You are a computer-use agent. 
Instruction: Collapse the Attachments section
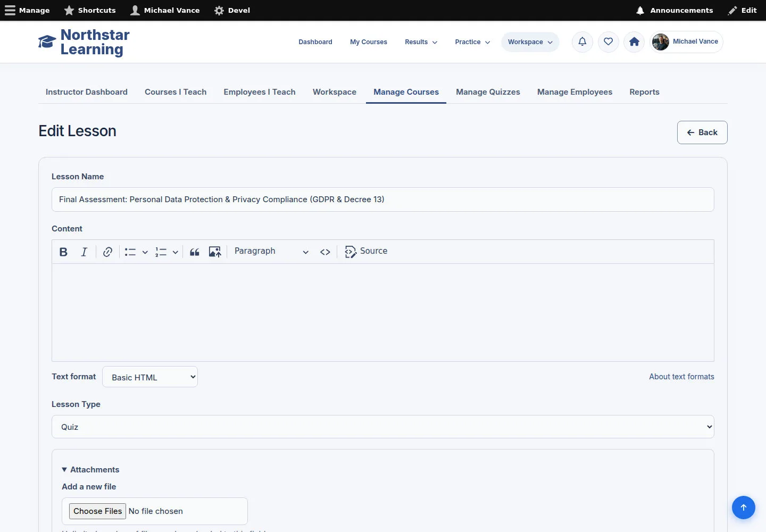coord(90,470)
